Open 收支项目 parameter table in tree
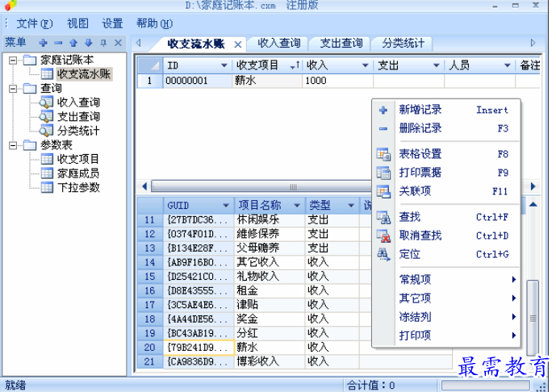This screenshot has width=556, height=392. pos(78,159)
